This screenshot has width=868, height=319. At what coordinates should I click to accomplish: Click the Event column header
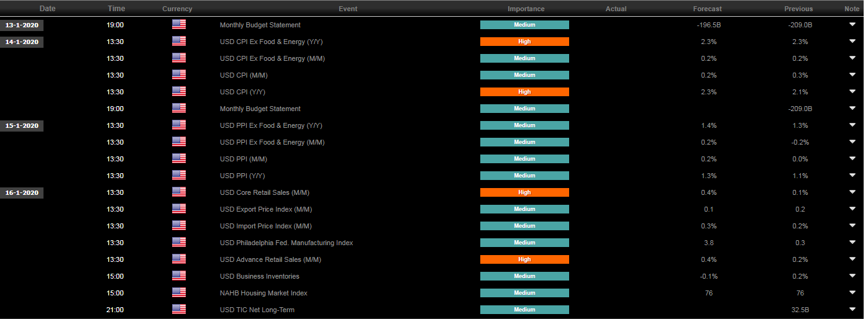347,9
